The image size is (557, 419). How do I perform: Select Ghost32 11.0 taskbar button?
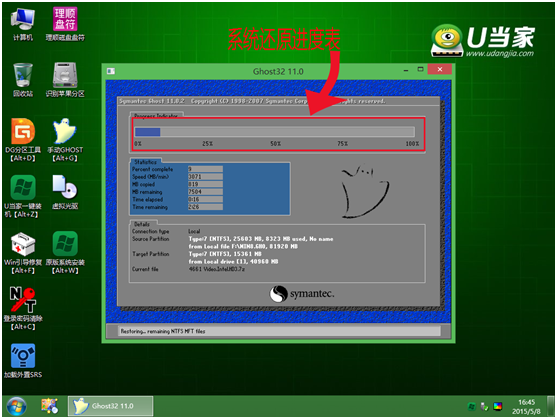click(110, 406)
